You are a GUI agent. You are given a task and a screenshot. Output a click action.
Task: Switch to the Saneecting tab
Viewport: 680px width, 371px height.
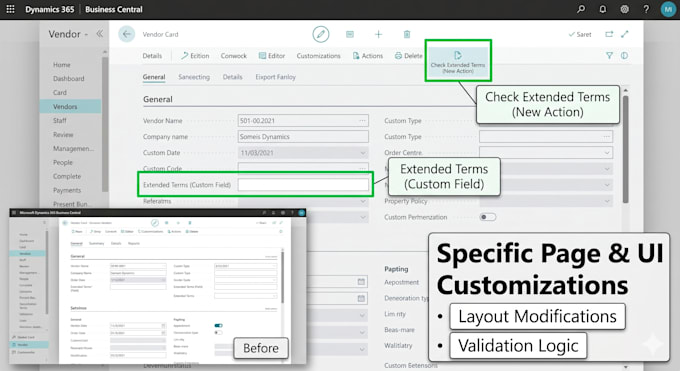[194, 77]
